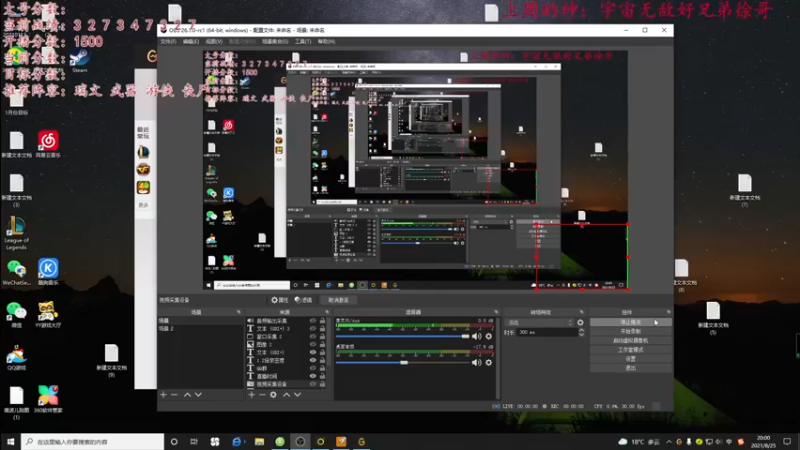800x450 pixels.
Task: Mute the 桌面音频 speaker icon
Action: [477, 362]
